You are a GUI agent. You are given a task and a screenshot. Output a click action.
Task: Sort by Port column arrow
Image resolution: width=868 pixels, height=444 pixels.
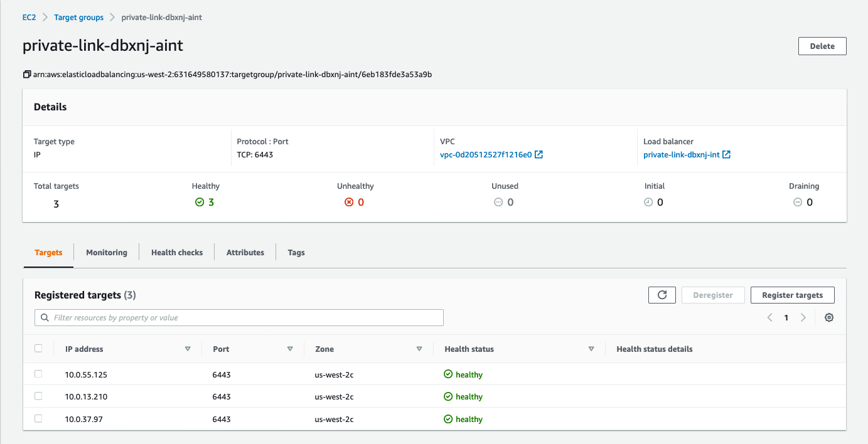290,349
